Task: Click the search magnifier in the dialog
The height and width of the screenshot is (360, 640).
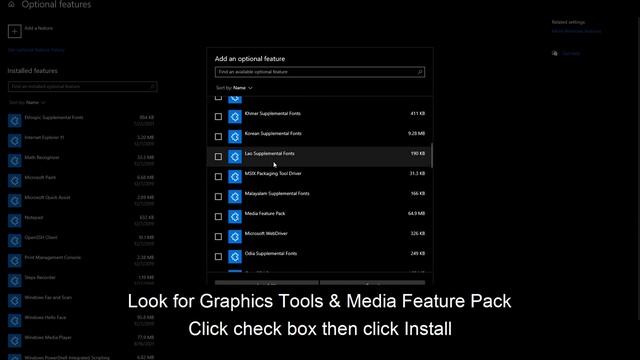Action: coord(420,72)
